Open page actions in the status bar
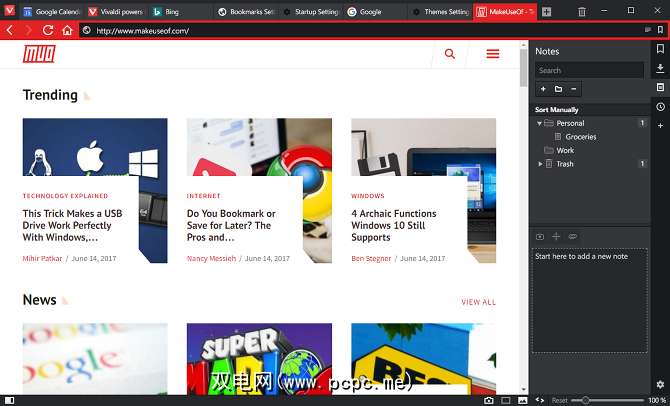Viewport: 670px width, 406px height. 540,400
